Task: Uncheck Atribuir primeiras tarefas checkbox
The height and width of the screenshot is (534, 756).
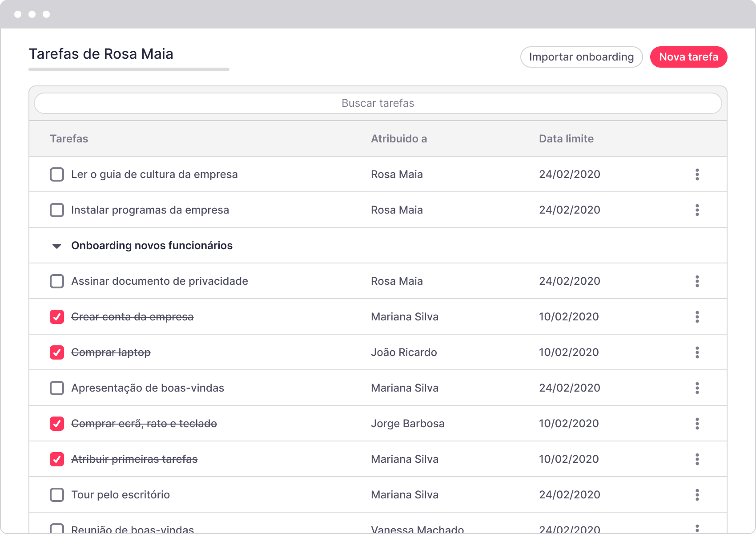Action: (x=57, y=459)
